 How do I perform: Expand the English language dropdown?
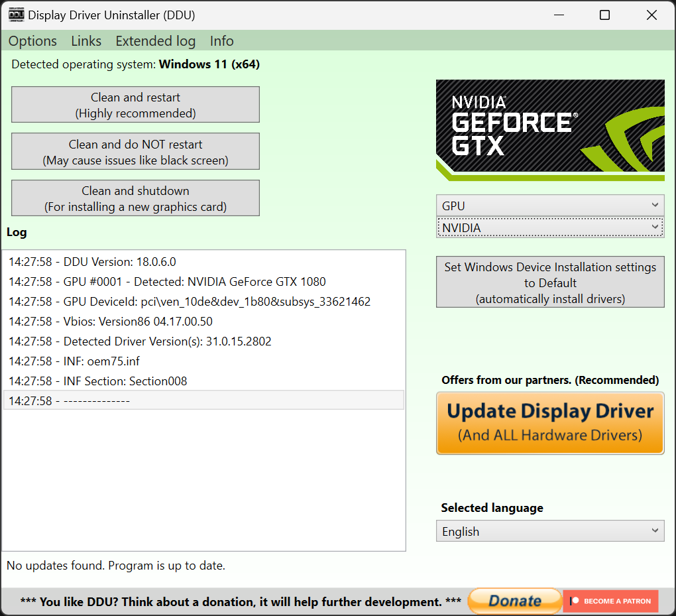[550, 531]
